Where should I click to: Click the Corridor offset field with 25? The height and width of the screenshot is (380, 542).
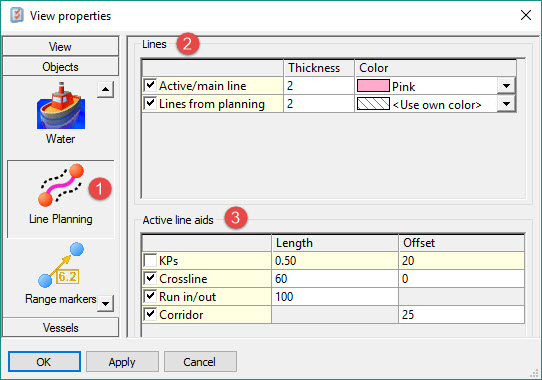point(461,314)
